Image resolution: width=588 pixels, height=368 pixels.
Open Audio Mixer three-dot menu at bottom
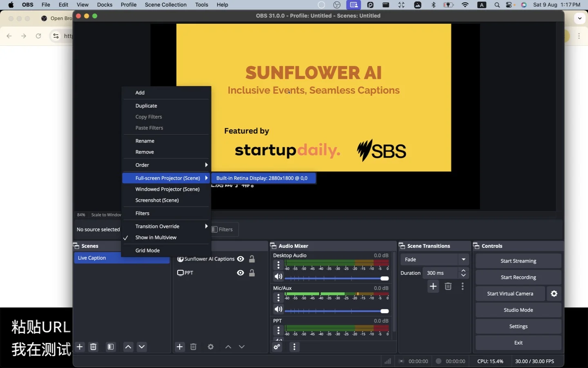[x=294, y=347]
